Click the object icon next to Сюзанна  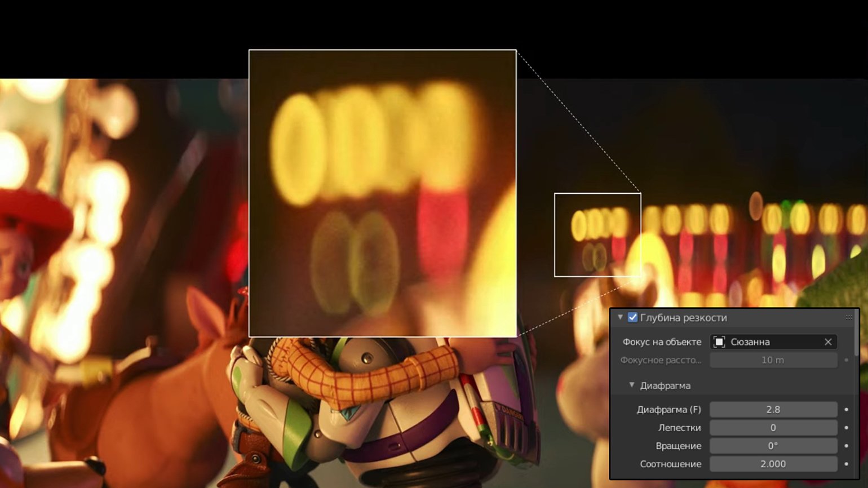(719, 341)
